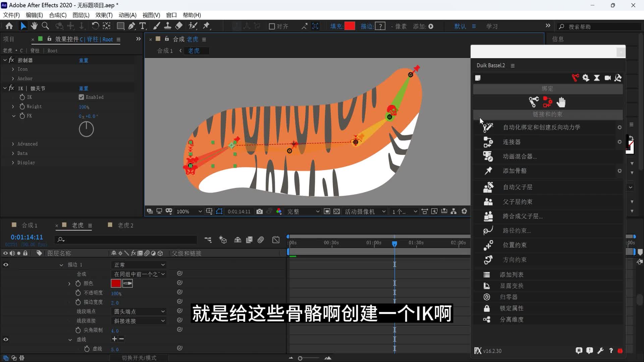Image resolution: width=644 pixels, height=362 pixels.
Task: Take snapshot camera icon in viewer
Action: [x=259, y=212]
